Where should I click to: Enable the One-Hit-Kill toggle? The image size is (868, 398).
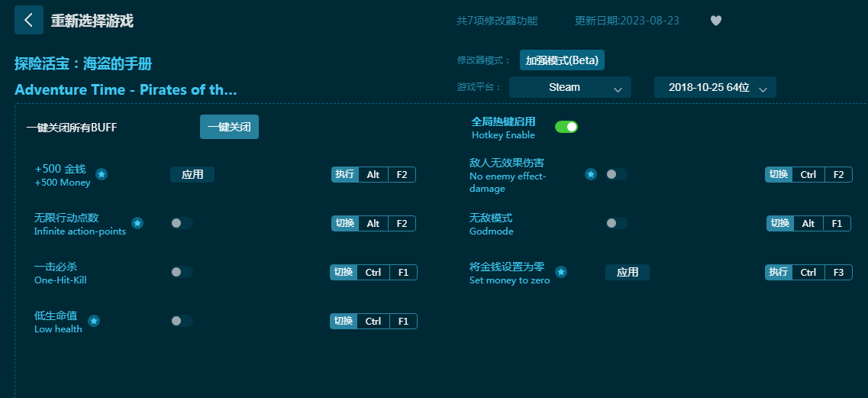click(181, 272)
